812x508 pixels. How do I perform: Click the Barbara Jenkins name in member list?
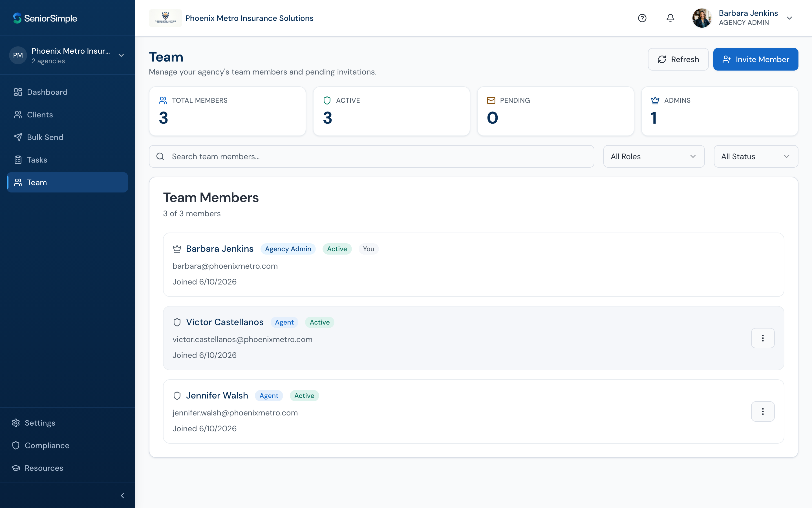click(220, 249)
